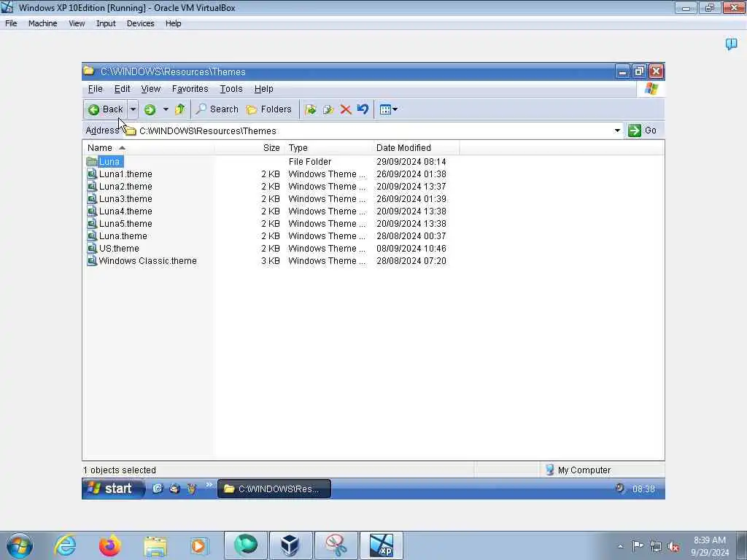Expand the Address bar dropdown
This screenshot has width=747, height=560.
point(617,131)
